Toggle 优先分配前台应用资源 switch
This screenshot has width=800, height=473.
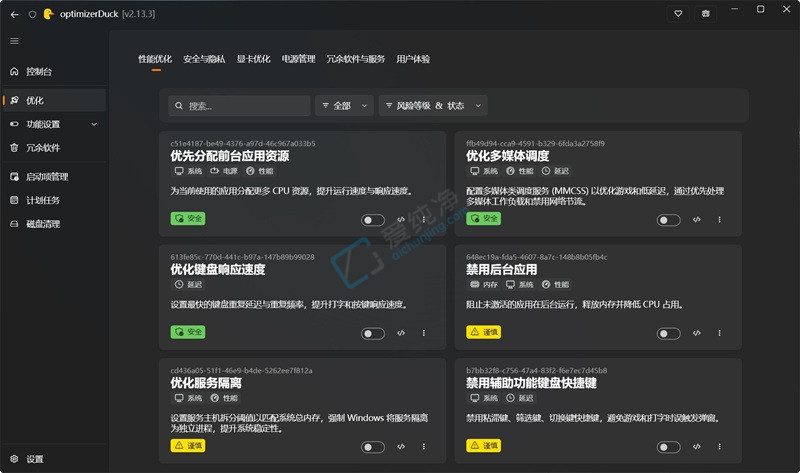point(373,220)
